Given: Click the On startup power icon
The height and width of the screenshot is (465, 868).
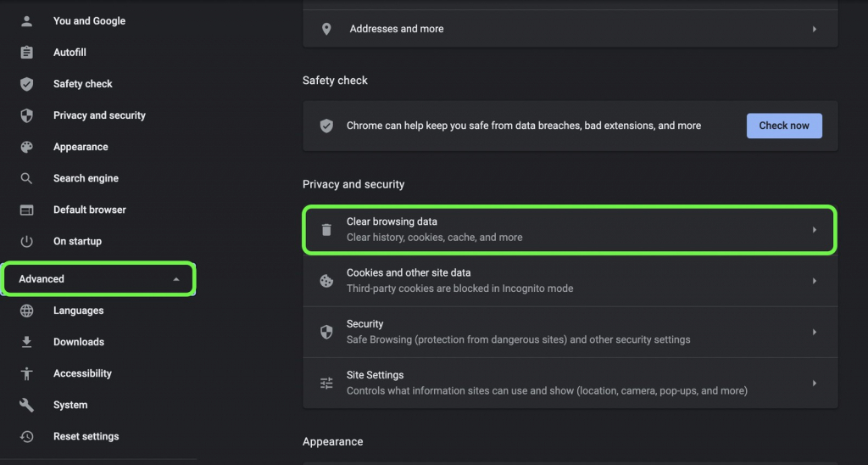Looking at the screenshot, I should point(26,242).
